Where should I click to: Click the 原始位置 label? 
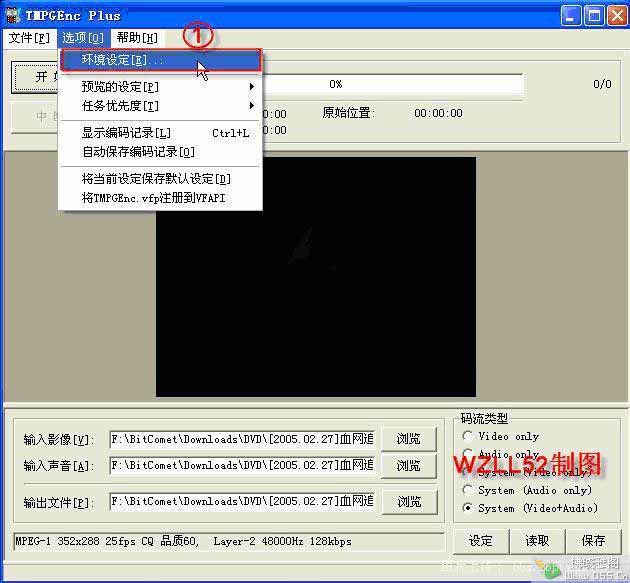(348, 113)
